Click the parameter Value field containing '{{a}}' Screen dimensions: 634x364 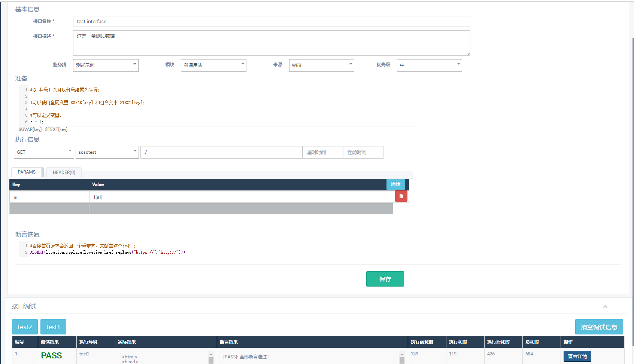[241, 197]
